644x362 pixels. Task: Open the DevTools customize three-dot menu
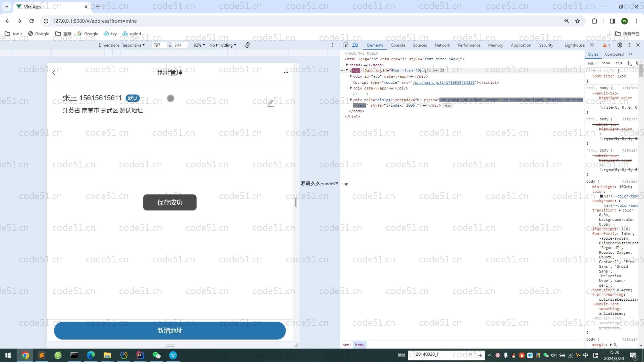629,45
